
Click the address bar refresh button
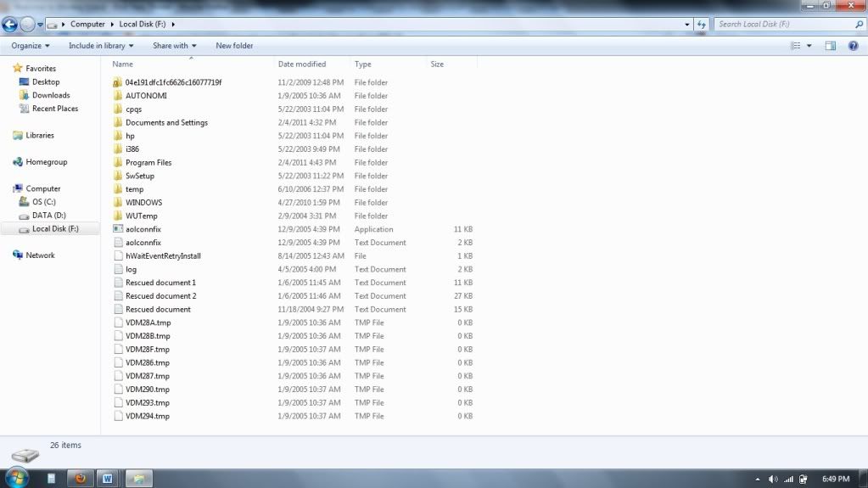click(701, 25)
